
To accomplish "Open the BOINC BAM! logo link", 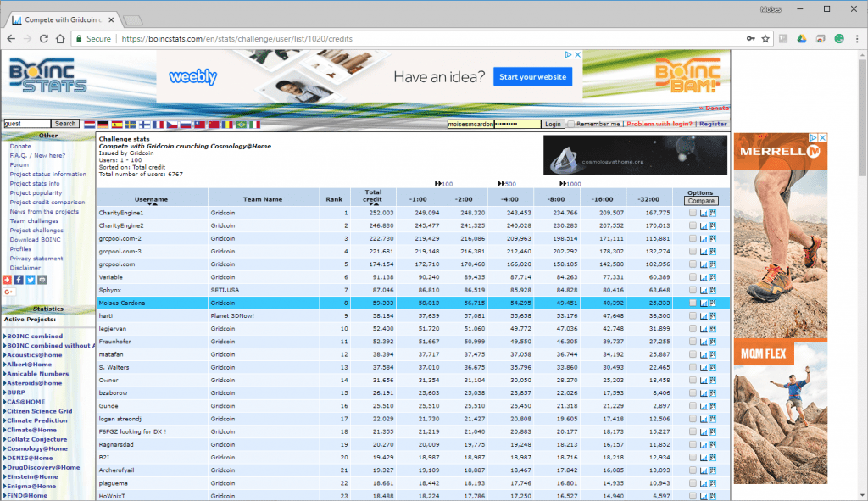I will [x=688, y=75].
